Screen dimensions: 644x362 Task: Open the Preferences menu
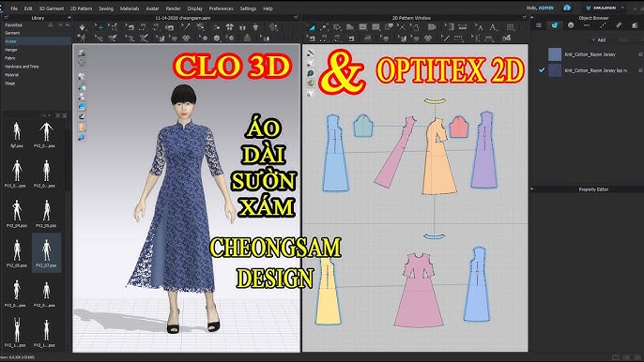coord(221,8)
